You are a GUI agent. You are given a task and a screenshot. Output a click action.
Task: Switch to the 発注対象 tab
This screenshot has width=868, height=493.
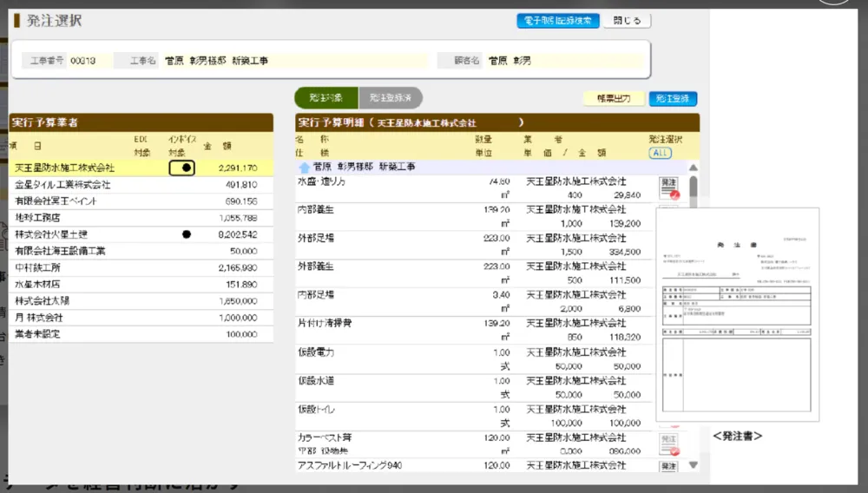(326, 98)
